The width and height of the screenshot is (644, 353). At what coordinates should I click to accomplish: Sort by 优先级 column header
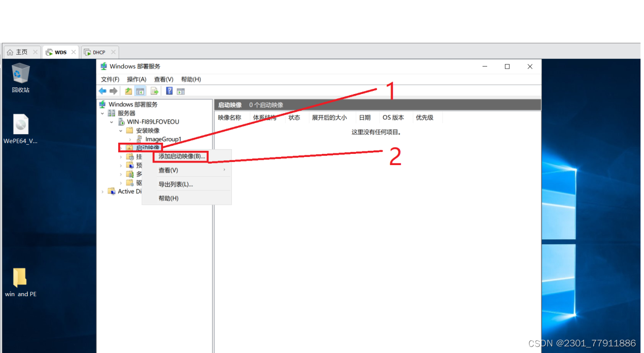427,117
